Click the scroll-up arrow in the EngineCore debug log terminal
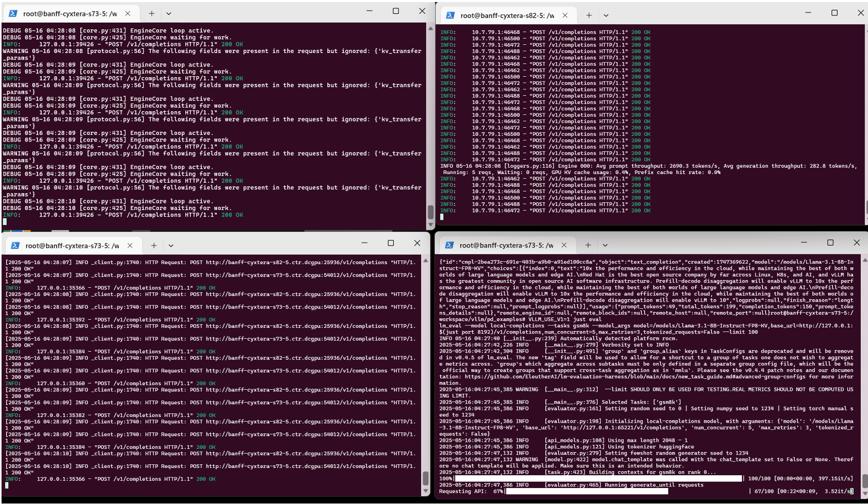 (x=430, y=28)
